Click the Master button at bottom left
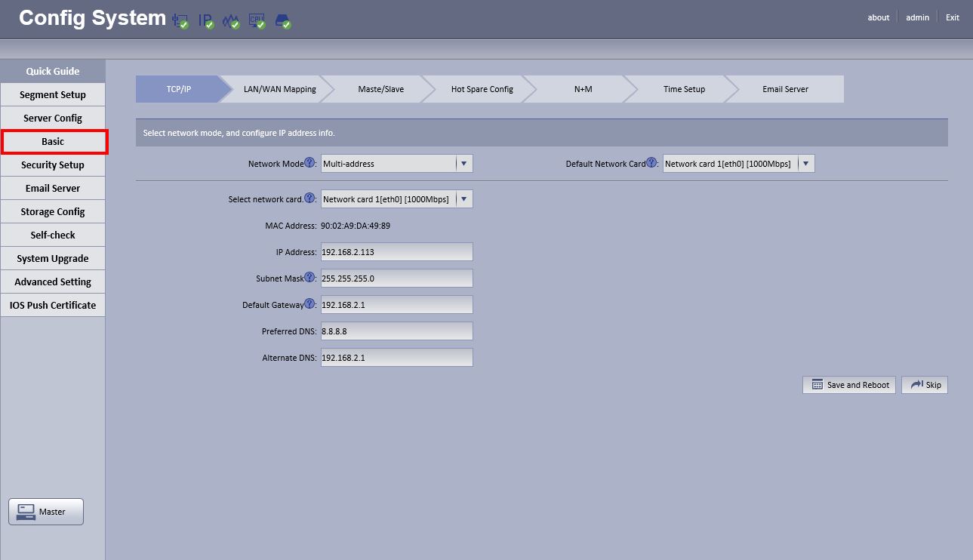 point(46,512)
